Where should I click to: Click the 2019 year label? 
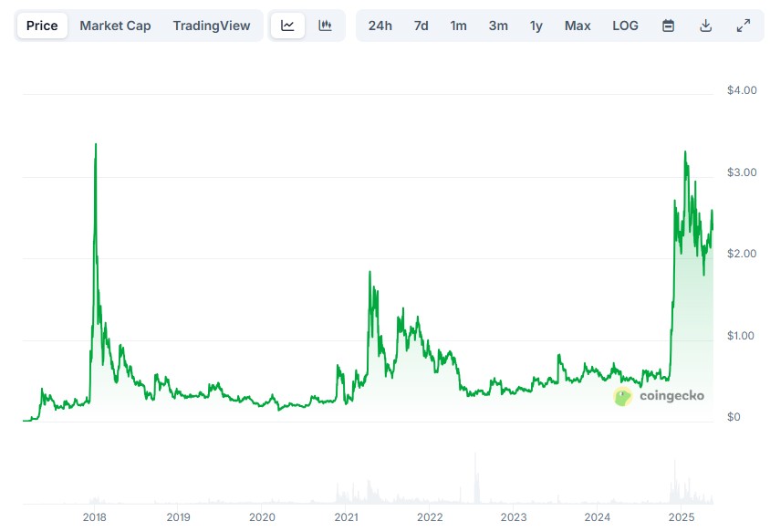pyautogui.click(x=178, y=516)
